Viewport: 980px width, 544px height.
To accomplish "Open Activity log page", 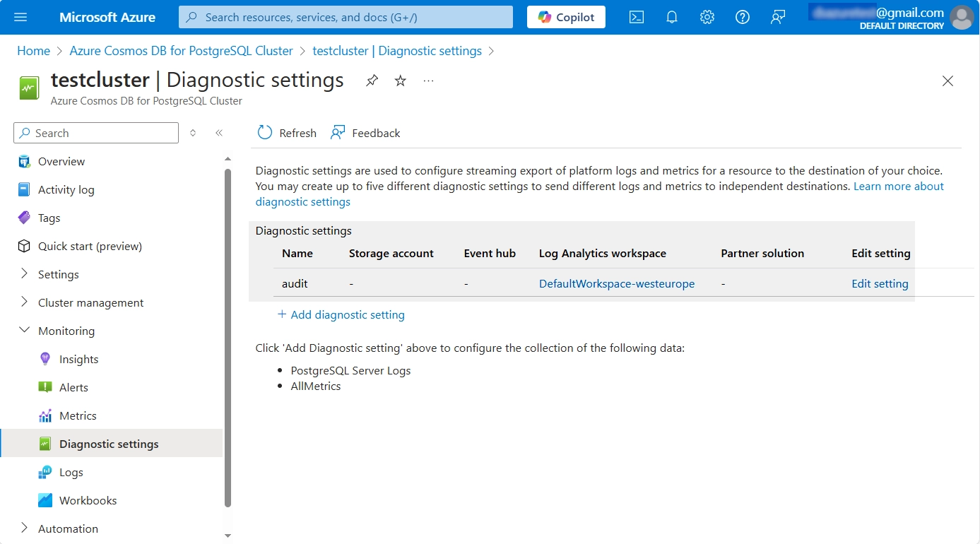I will [x=66, y=189].
